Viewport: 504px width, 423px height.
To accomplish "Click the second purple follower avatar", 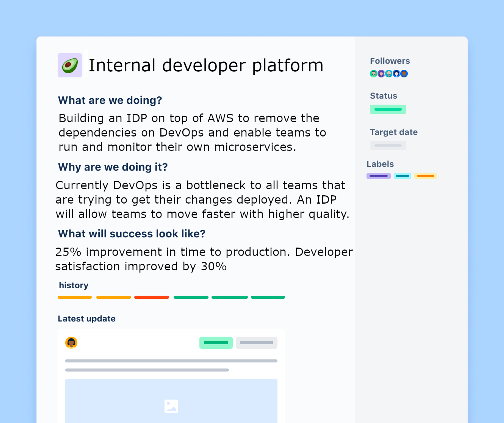I will (381, 74).
